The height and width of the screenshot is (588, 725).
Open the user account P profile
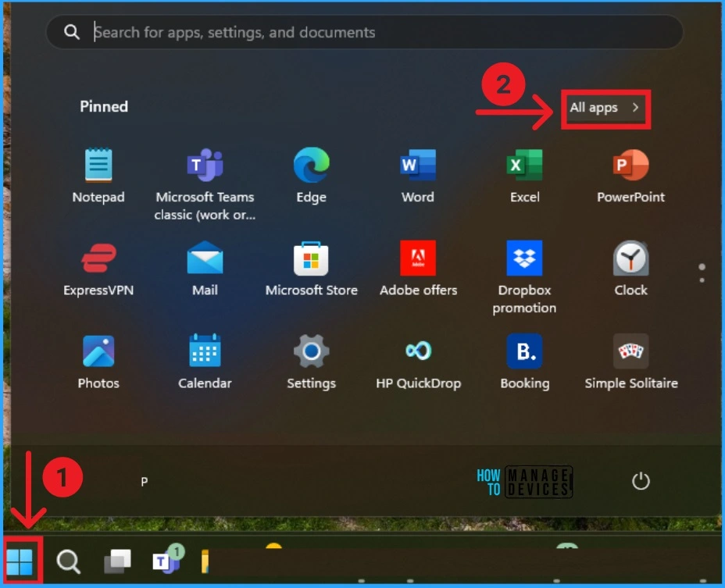click(145, 482)
